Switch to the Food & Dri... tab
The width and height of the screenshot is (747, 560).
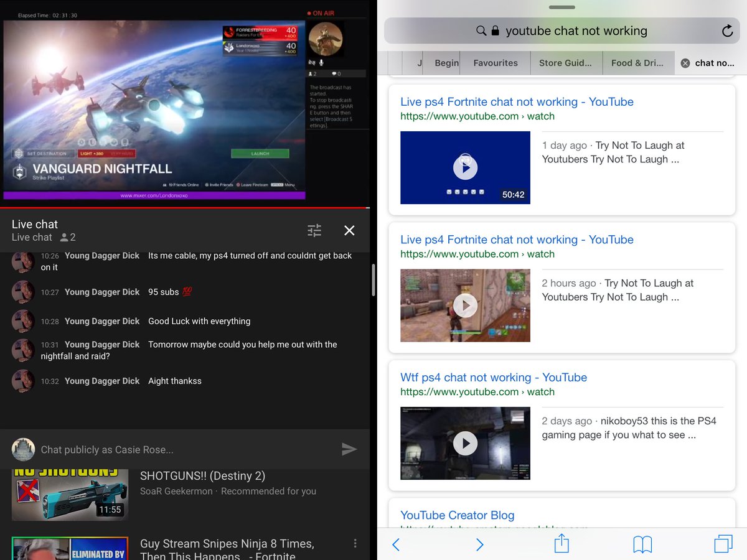coord(637,63)
